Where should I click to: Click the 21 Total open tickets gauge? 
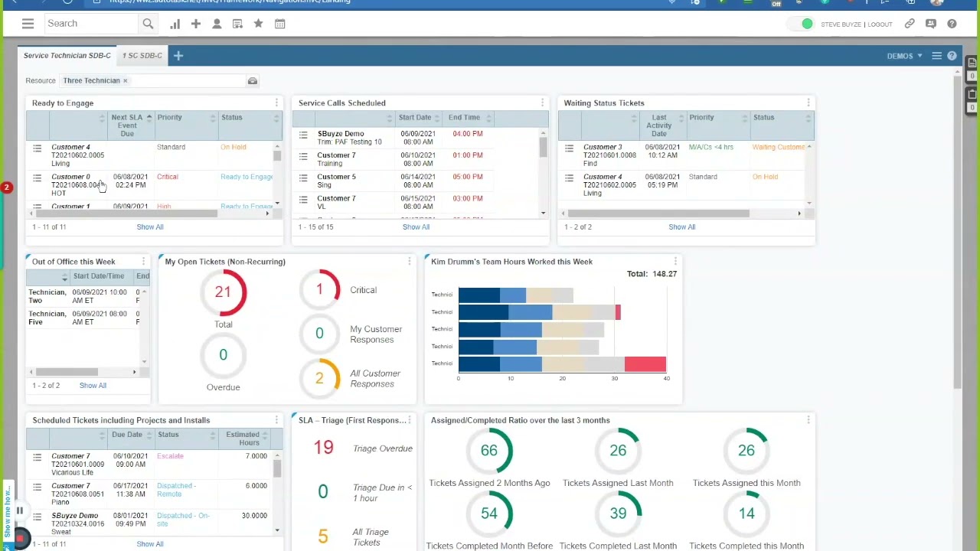[x=223, y=292]
